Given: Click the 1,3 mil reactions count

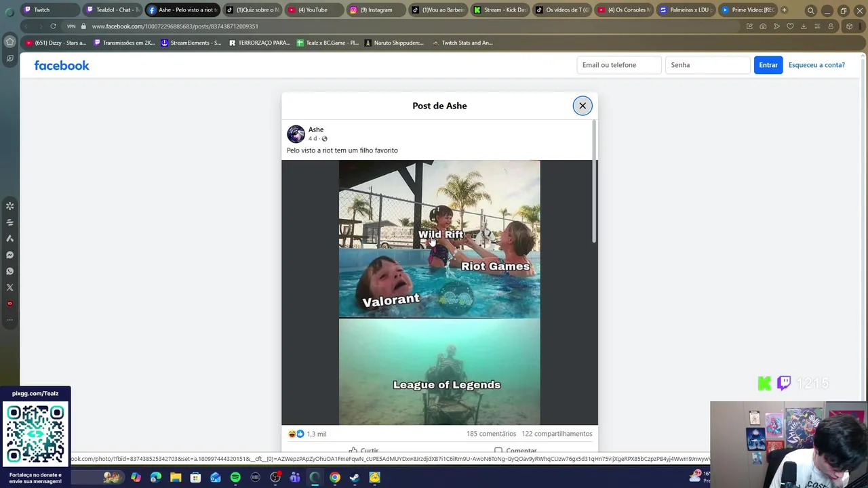Looking at the screenshot, I should 317,434.
